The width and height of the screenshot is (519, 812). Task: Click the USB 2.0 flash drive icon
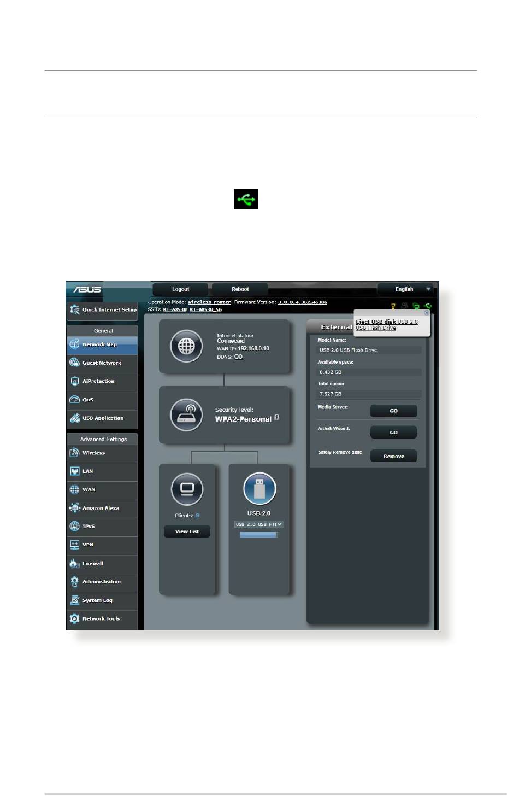[259, 489]
